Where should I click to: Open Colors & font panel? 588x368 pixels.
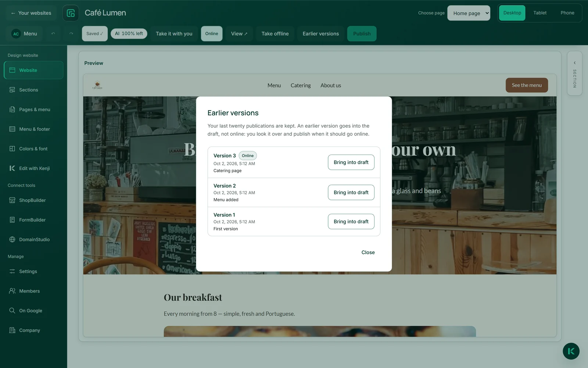[33, 149]
